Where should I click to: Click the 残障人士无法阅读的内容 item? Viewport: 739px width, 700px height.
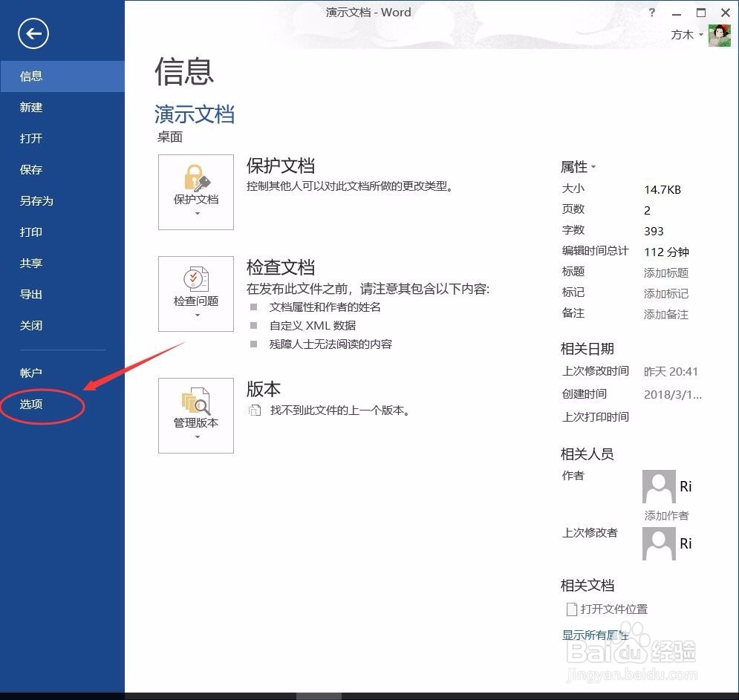[331, 344]
